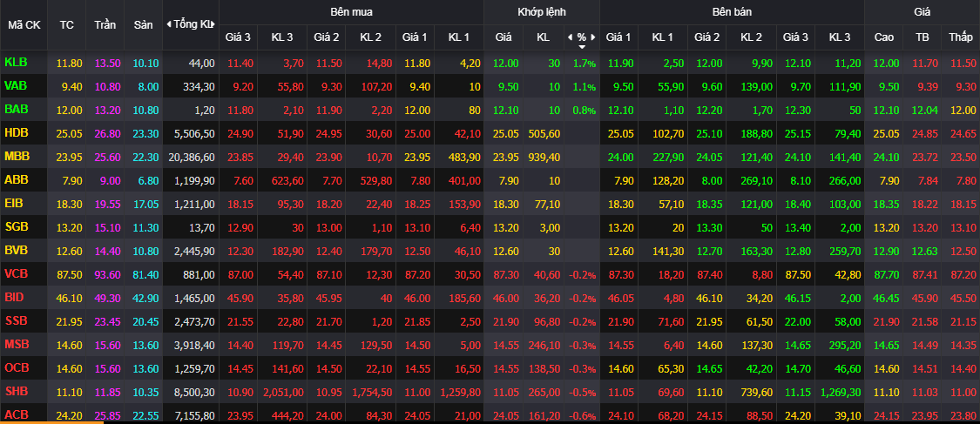Viewport: 980px width, 424px height.
Task: Open MSB stock symbol
Action: (x=17, y=344)
